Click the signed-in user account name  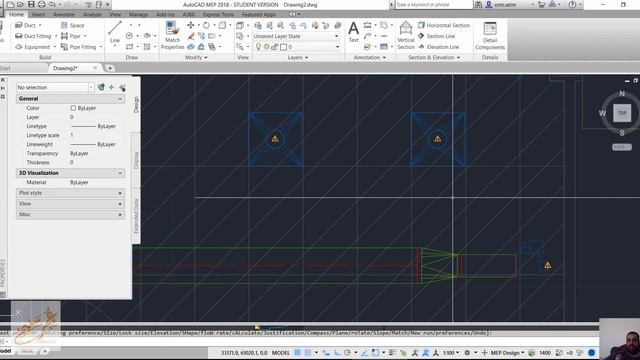click(506, 5)
